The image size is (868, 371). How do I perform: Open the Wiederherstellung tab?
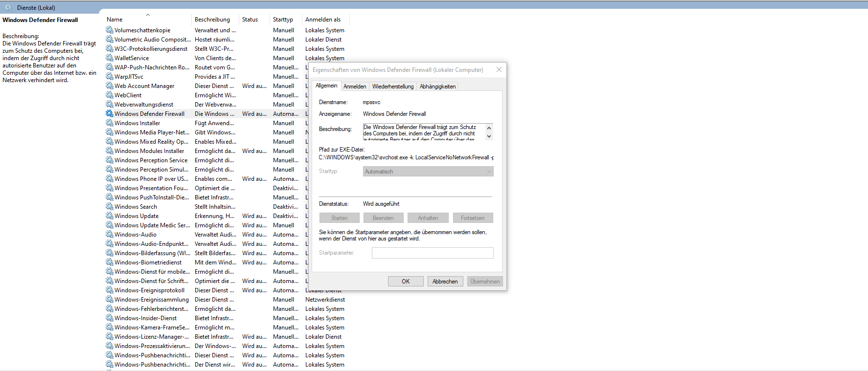[393, 87]
